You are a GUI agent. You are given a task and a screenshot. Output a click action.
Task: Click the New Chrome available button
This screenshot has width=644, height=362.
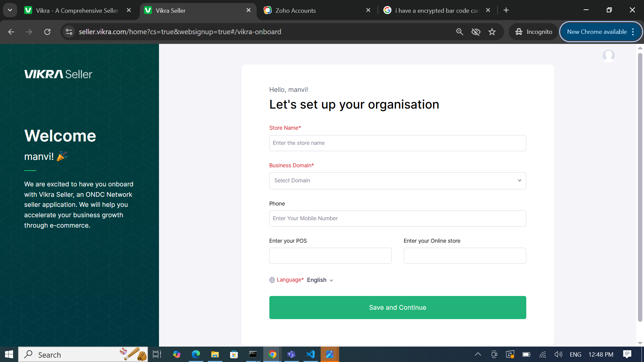click(x=597, y=32)
